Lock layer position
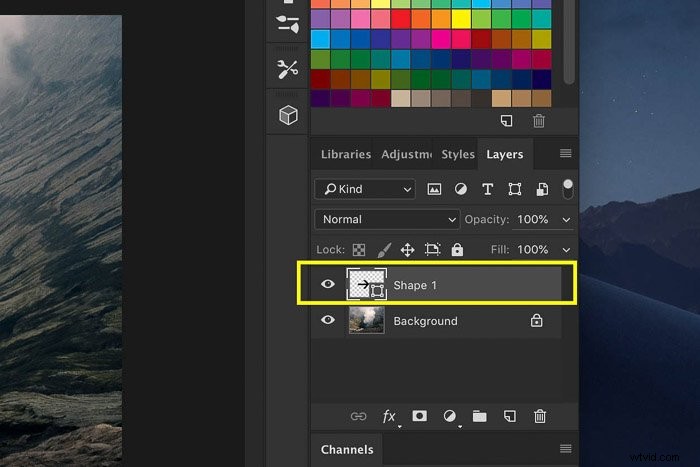This screenshot has height=467, width=700. (x=408, y=250)
